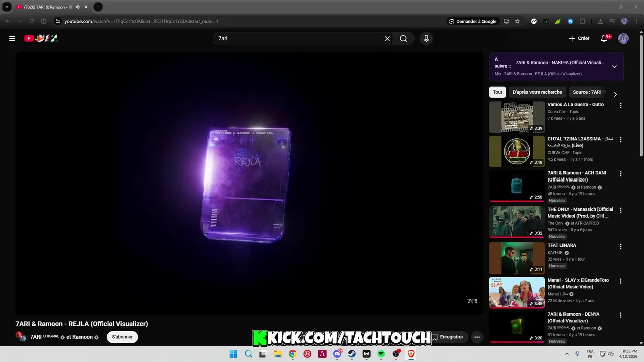Open options for Vamos À La Guerra - Outro
Image resolution: width=644 pixels, height=362 pixels.
click(620, 106)
